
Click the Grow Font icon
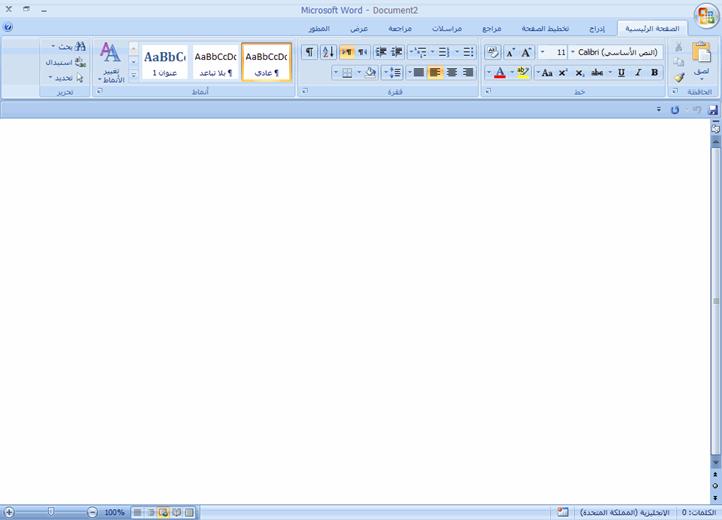[526, 52]
